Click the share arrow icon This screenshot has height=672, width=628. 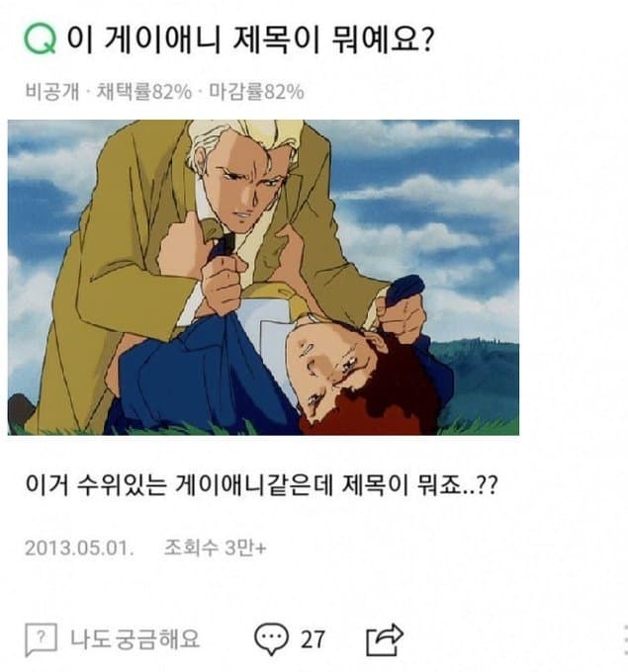pyautogui.click(x=385, y=639)
